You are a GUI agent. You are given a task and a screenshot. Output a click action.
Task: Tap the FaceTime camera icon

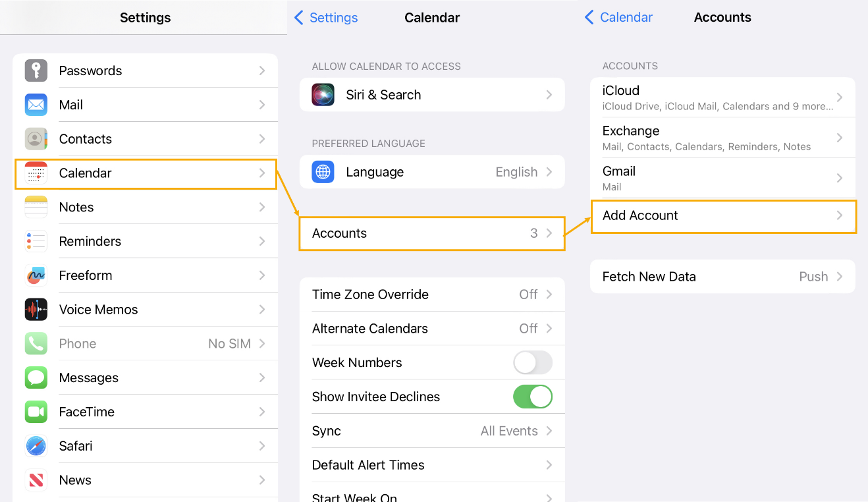(36, 412)
